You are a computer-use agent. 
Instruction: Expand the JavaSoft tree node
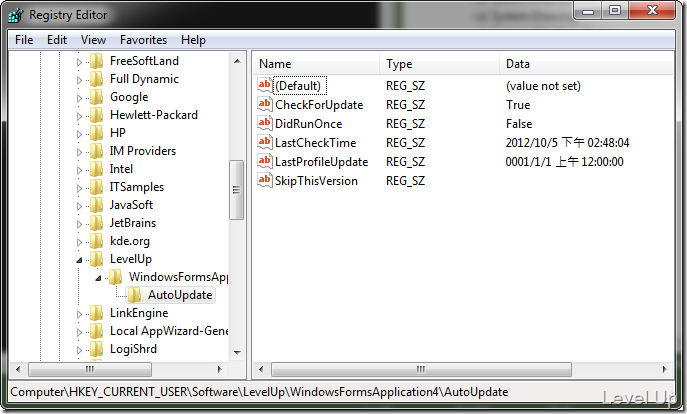tap(79, 206)
